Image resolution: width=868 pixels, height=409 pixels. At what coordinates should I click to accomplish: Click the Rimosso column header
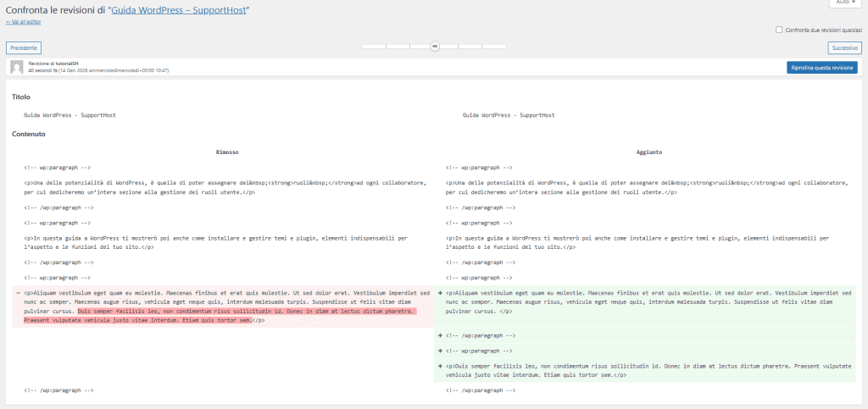point(227,152)
